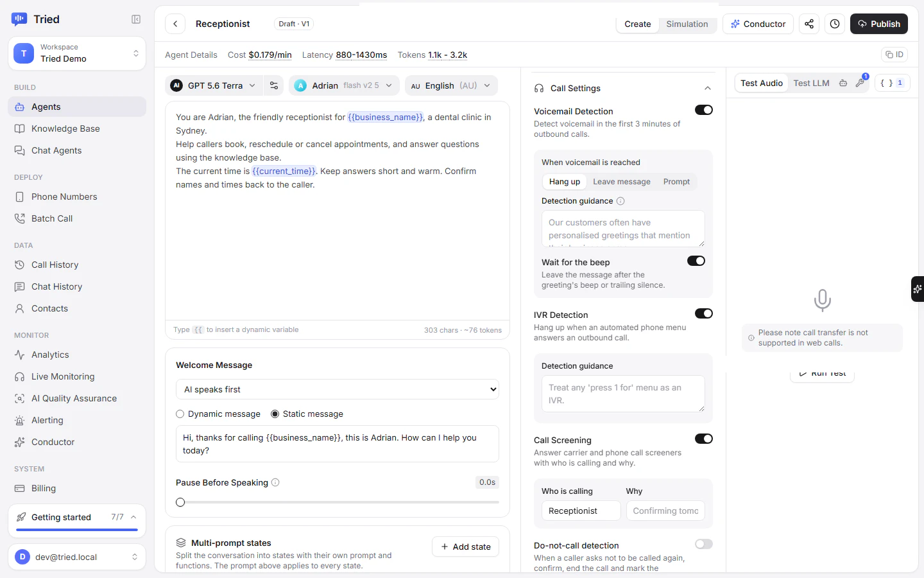This screenshot has height=578, width=924.
Task: Open model settings sliders icon
Action: point(274,85)
